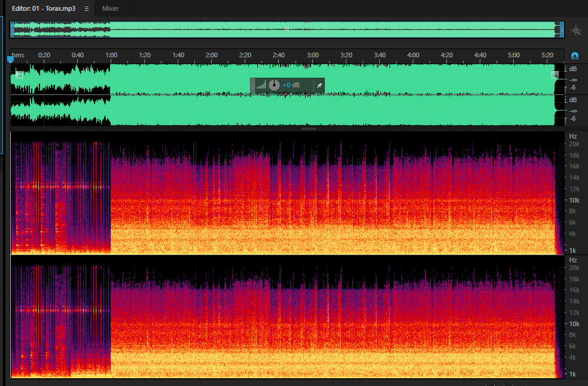Switch to the Mixer tab
The image size is (588, 386).
pyautogui.click(x=110, y=8)
